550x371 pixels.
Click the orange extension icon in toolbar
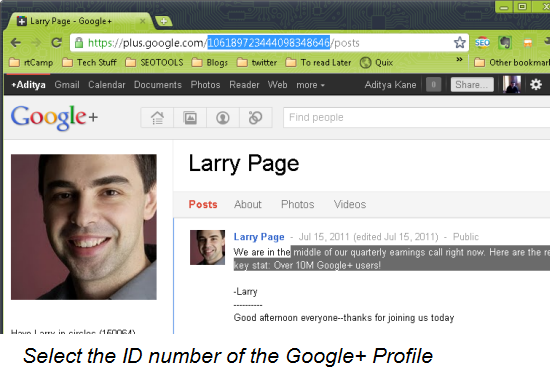528,43
